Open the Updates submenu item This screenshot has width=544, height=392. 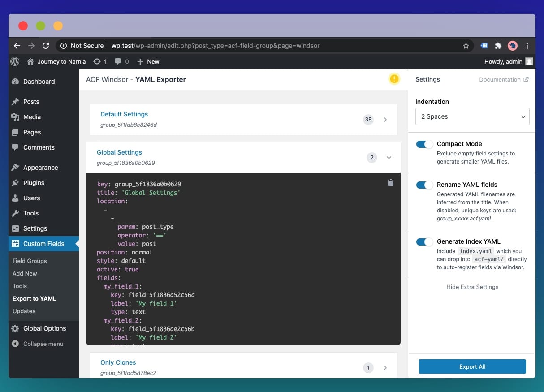pyautogui.click(x=24, y=311)
